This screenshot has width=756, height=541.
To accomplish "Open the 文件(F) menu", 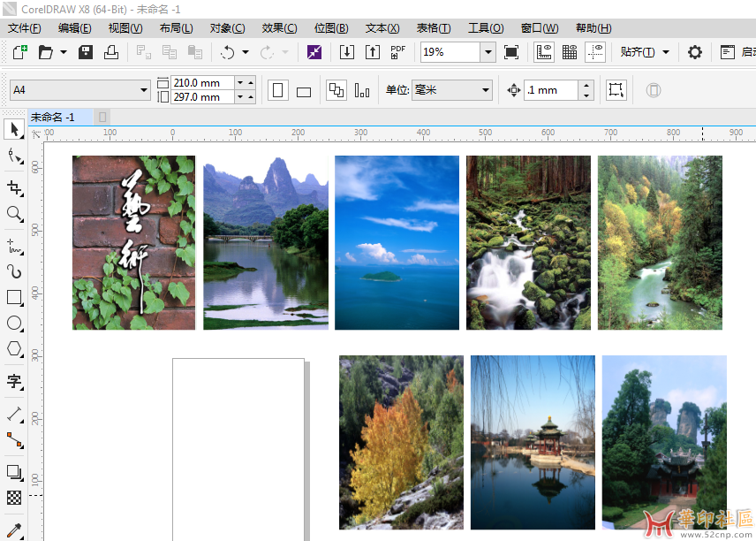I will point(25,28).
